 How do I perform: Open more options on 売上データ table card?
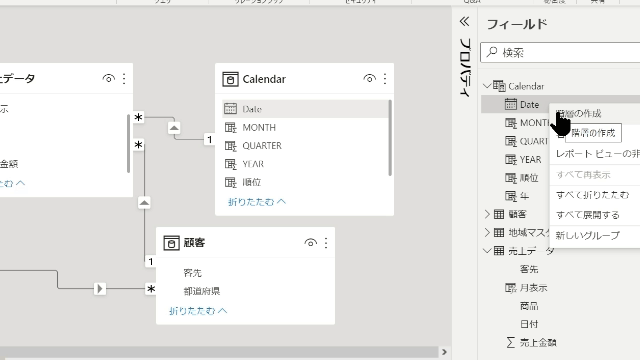124,78
